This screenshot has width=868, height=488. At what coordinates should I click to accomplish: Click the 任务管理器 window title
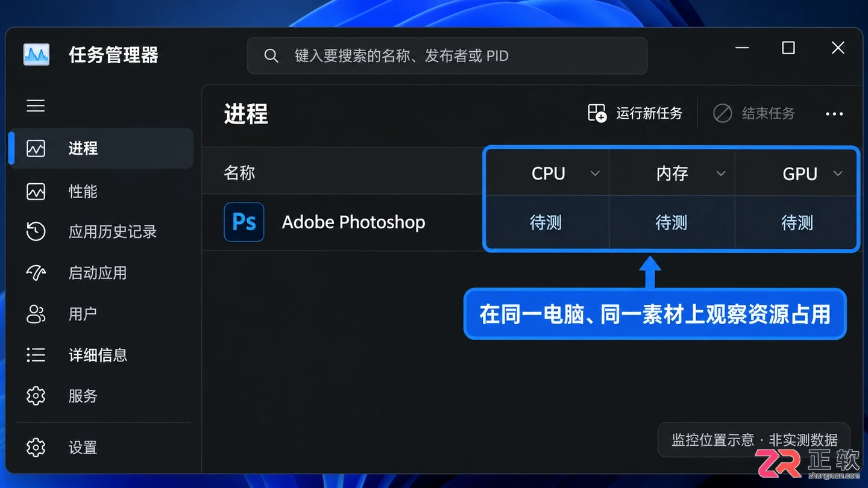click(113, 55)
